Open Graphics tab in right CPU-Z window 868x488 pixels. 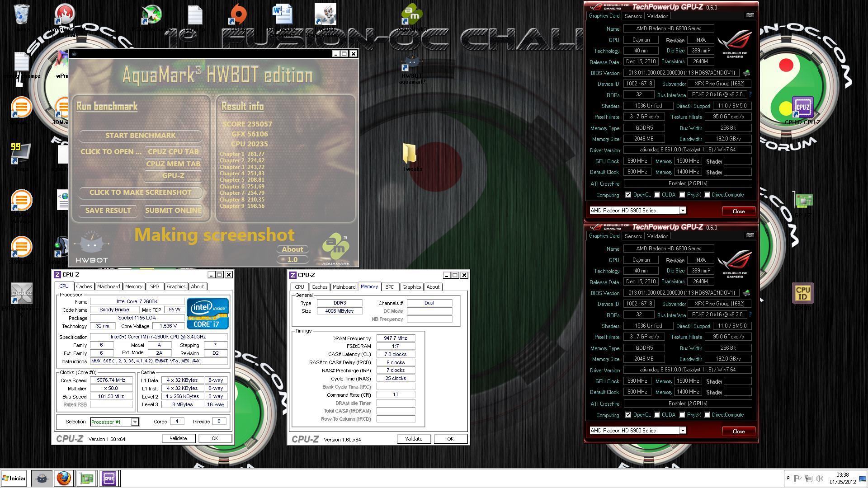pyautogui.click(x=411, y=287)
